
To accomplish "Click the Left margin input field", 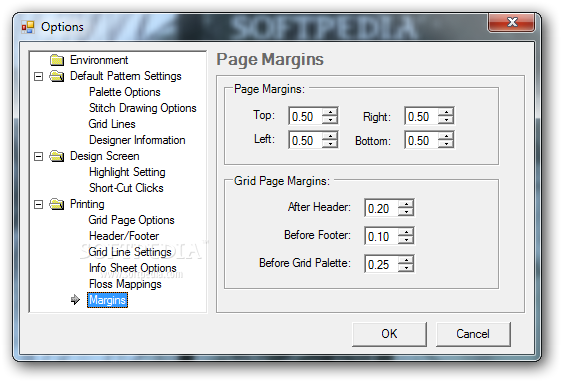I will (x=306, y=140).
